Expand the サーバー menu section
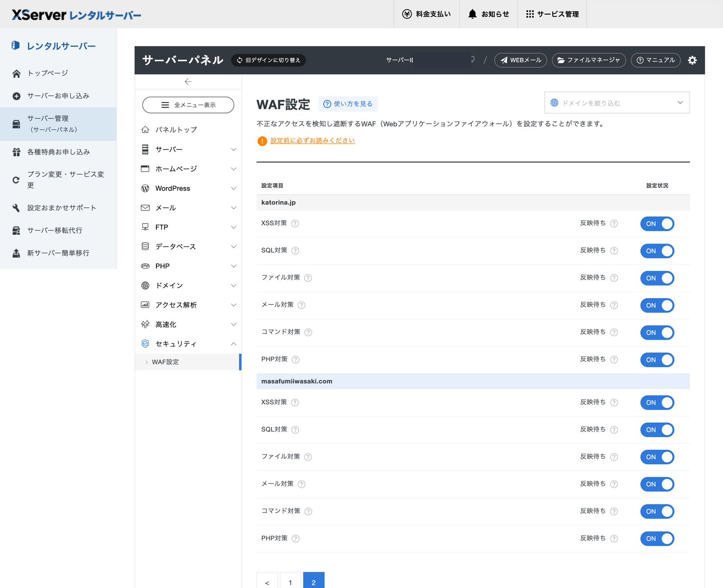The width and height of the screenshot is (723, 588). click(188, 149)
